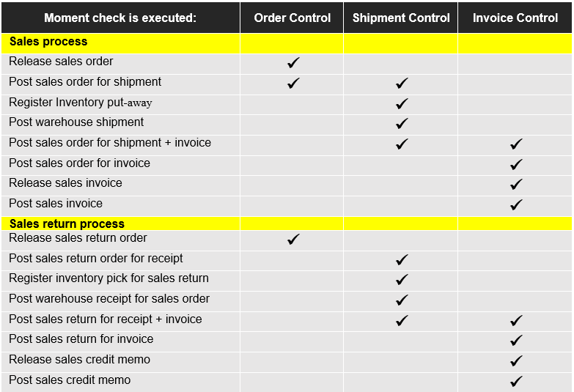Image resolution: width=574 pixels, height=392 pixels.
Task: Click the Shipment Control column header
Action: 401,18
